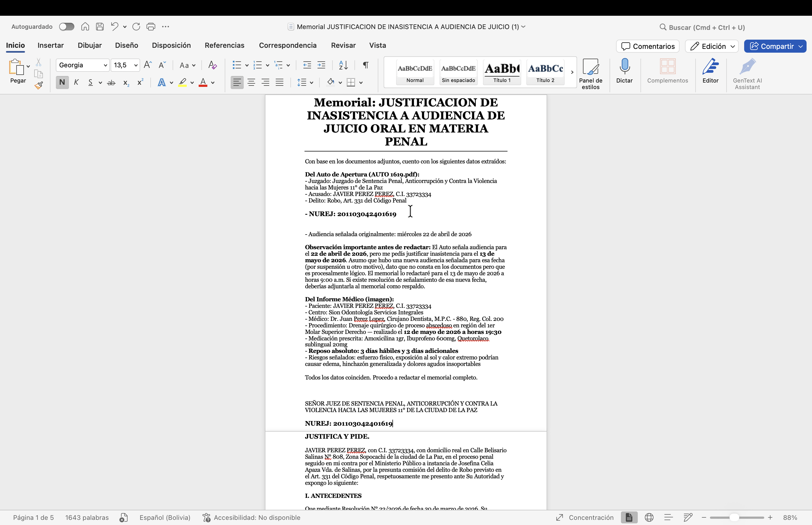
Task: Expand bullet list style options
Action: point(247,65)
